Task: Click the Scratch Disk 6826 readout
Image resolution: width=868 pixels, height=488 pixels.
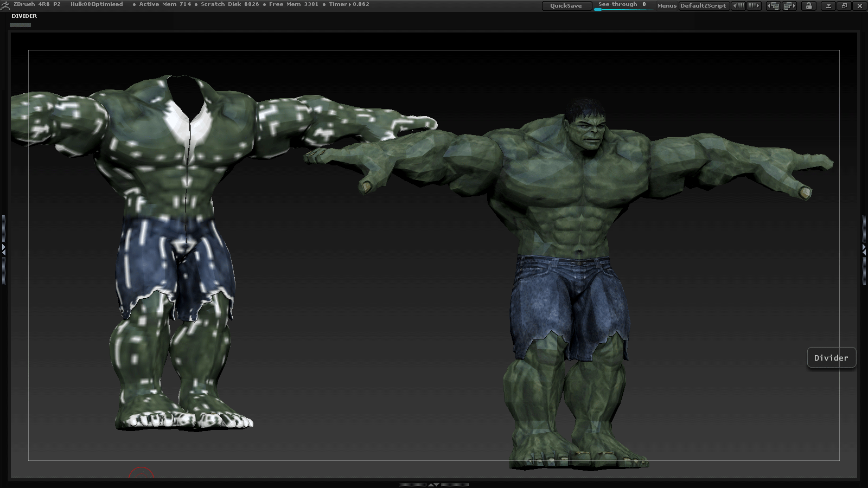Action: click(230, 4)
